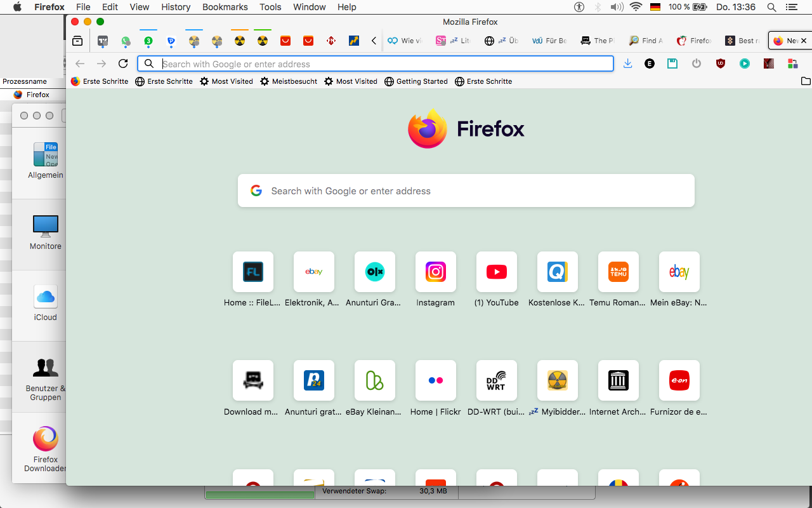Open the Meistbesucht bookmark folder

coord(289,81)
